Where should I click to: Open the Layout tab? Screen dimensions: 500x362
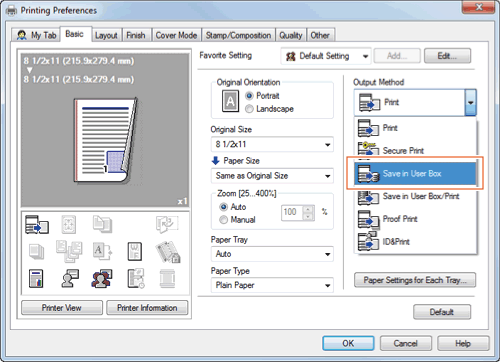106,35
